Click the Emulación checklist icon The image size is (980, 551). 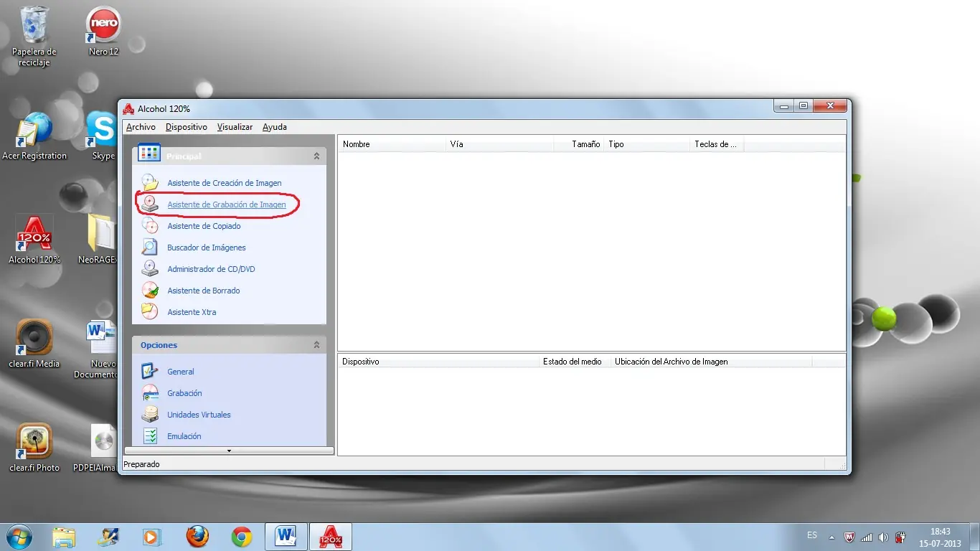149,435
